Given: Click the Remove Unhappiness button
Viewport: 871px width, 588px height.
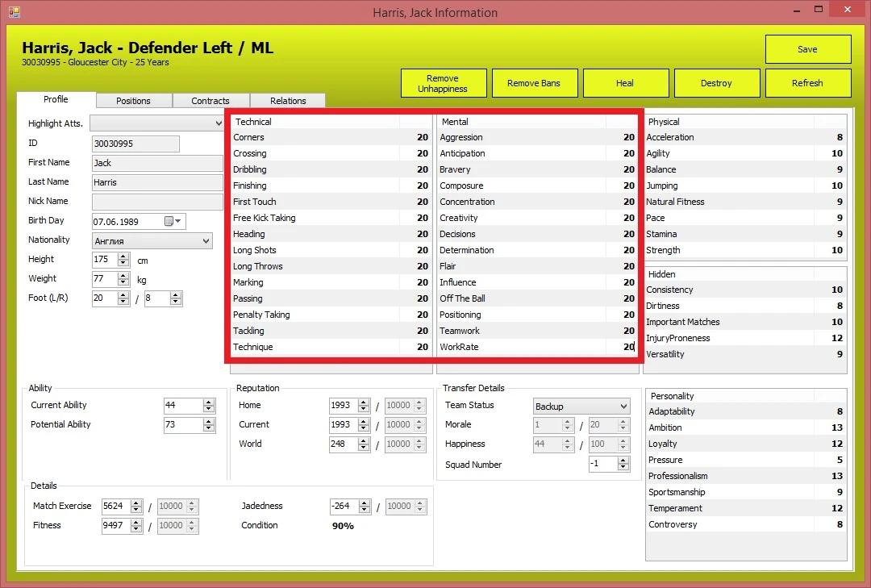Looking at the screenshot, I should (x=443, y=82).
